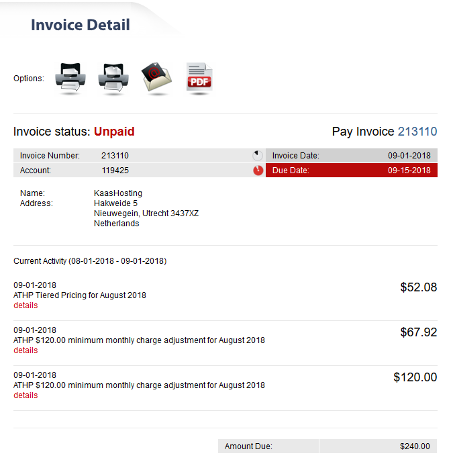Download the invoice using the PDF icon
Image resolution: width=453 pixels, height=476 pixels.
tap(199, 78)
